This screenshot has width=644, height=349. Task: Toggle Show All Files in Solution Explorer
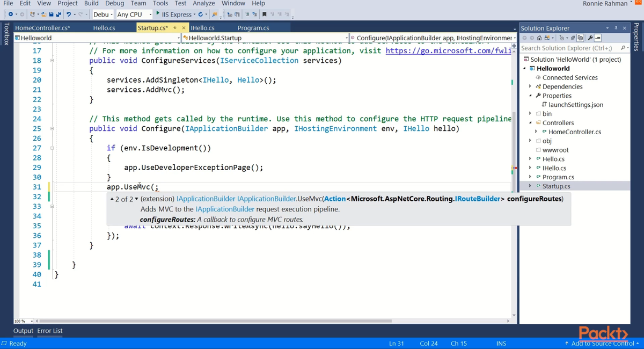(580, 38)
